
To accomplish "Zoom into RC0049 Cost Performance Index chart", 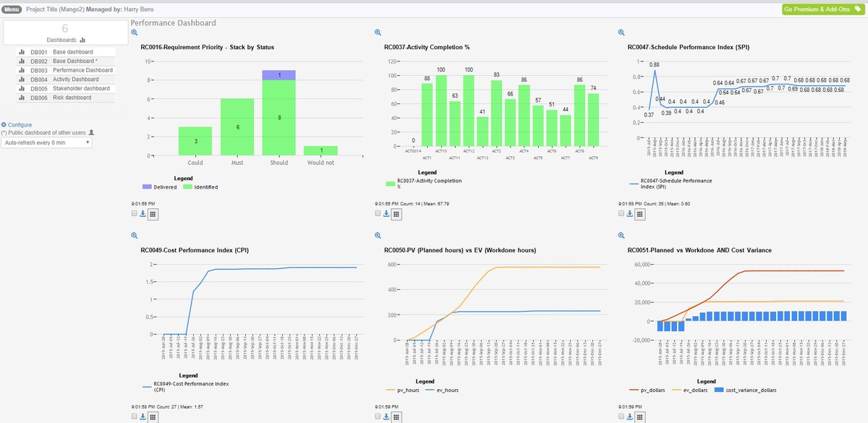I will (135, 236).
